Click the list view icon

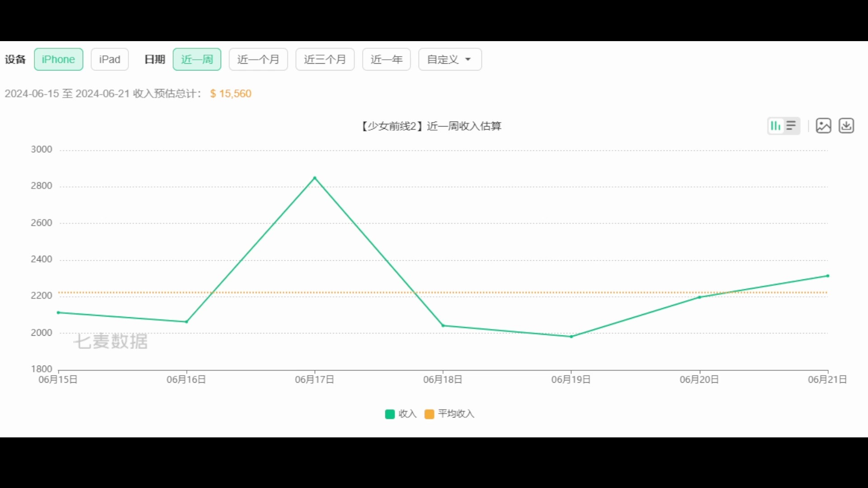point(792,125)
